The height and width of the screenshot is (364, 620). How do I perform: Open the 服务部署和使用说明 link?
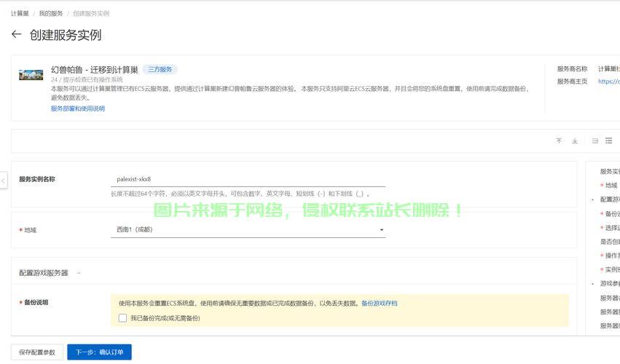(77, 108)
